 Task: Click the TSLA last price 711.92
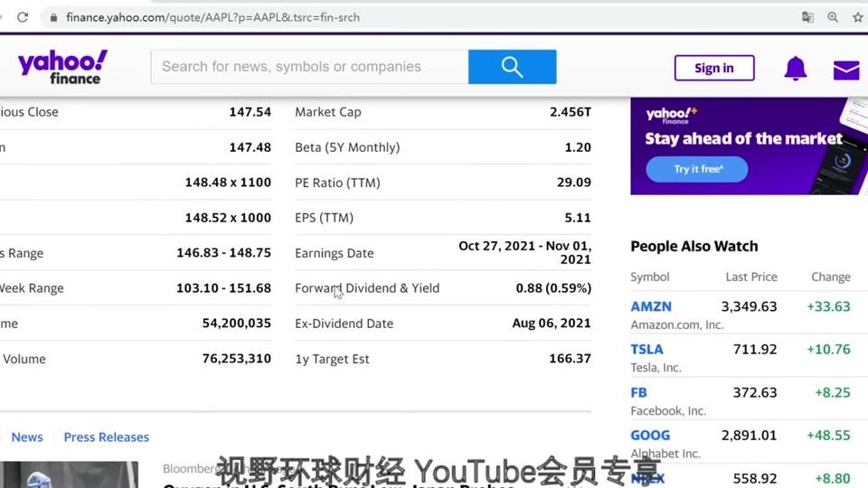coord(755,350)
